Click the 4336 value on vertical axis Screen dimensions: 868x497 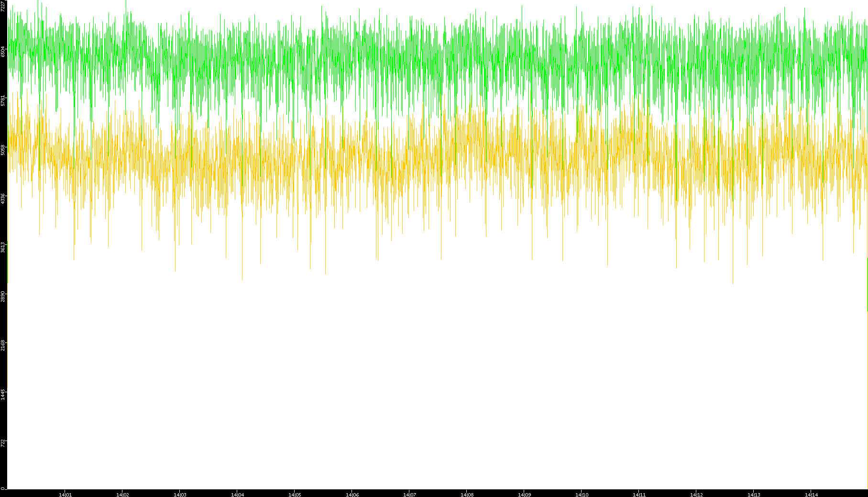[x=3, y=199]
